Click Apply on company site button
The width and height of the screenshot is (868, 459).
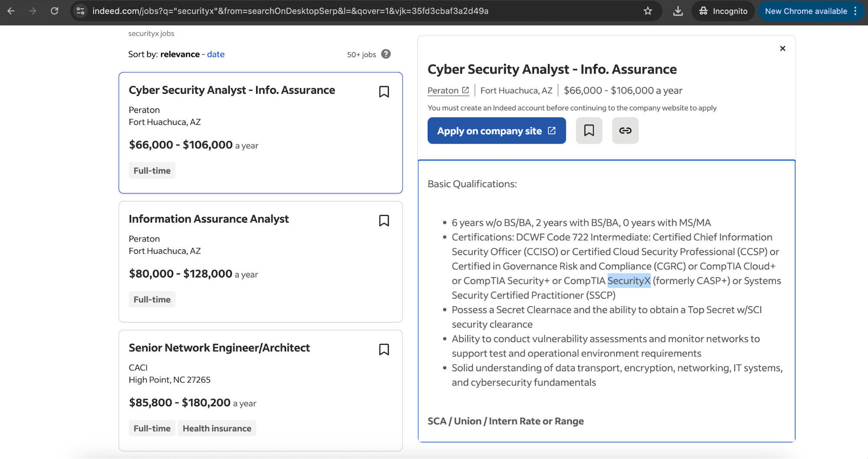497,131
